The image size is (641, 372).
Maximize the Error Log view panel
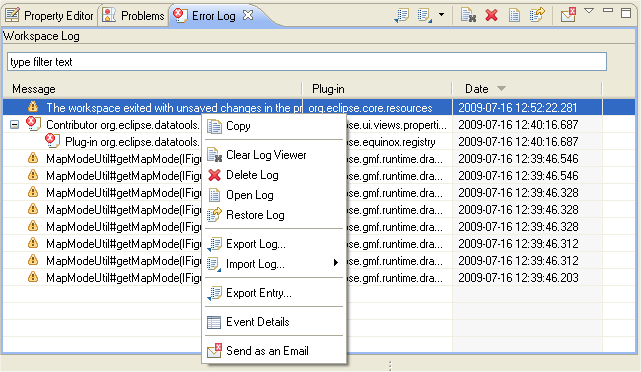pos(626,13)
